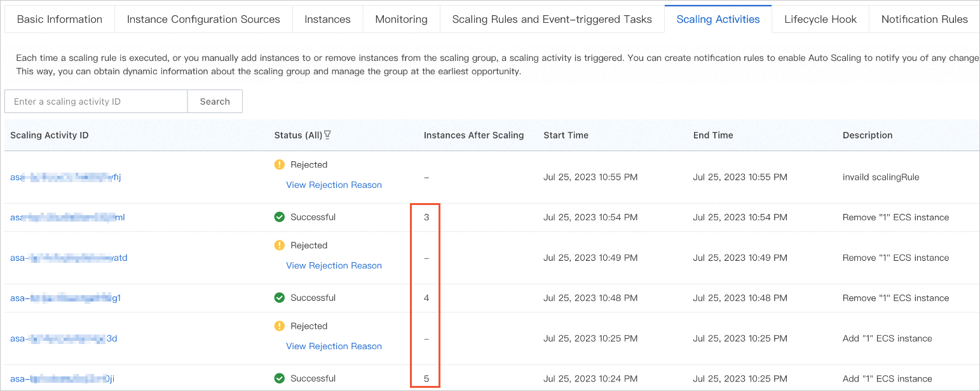Click the Rejected warning icon in 10:49 PM row
Viewport: 980px width, 391px height.
pos(279,245)
